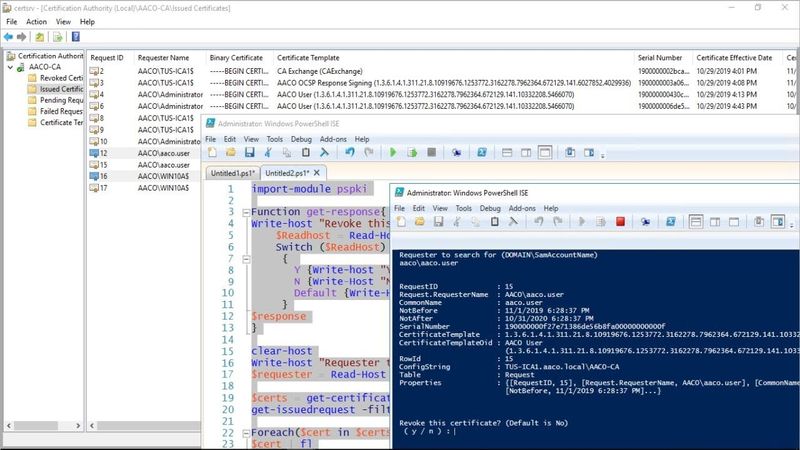The image size is (800, 450).
Task: Collapse the Foreach code fold at line 22
Action: click(246, 433)
